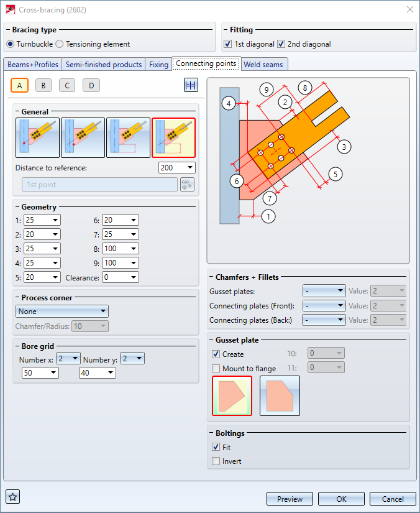Image resolution: width=420 pixels, height=513 pixels.
Task: Switch to Connecting points tab
Action: tap(206, 63)
